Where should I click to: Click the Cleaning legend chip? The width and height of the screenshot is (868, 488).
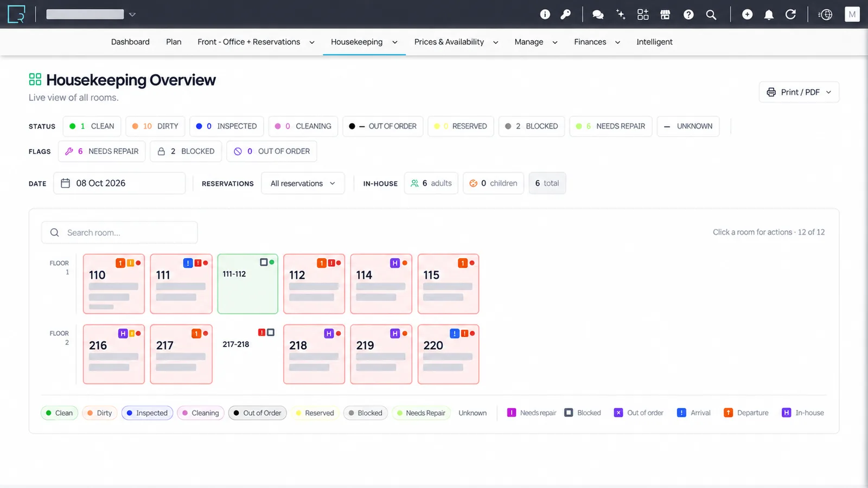point(201,413)
